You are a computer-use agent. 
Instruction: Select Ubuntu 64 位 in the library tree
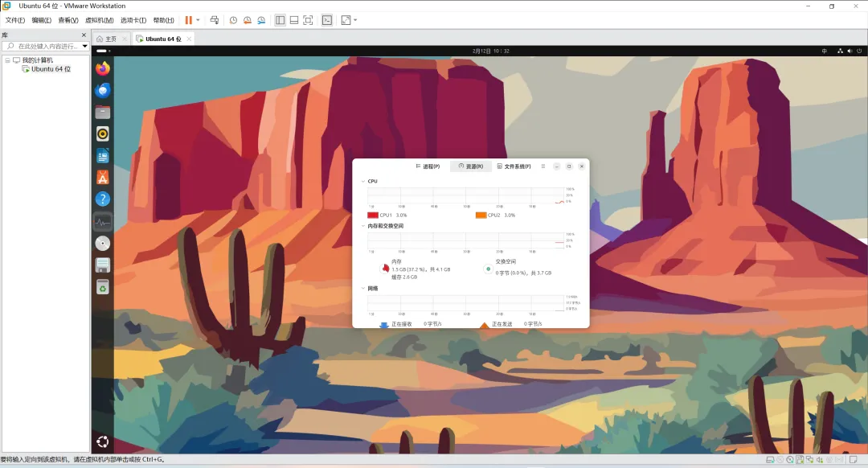click(x=51, y=69)
